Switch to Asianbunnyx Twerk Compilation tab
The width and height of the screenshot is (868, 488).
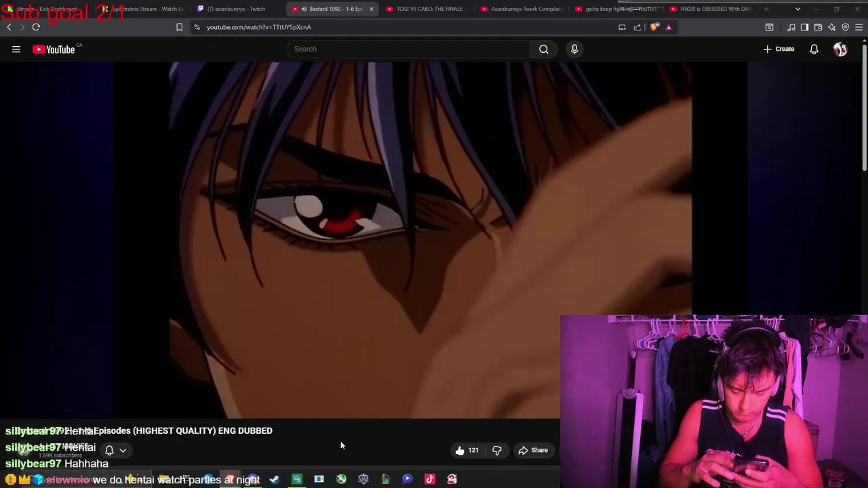coord(521,9)
